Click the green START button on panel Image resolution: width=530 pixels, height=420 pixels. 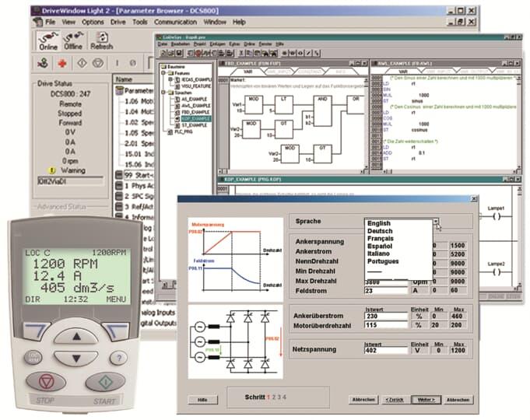pyautogui.click(x=105, y=382)
